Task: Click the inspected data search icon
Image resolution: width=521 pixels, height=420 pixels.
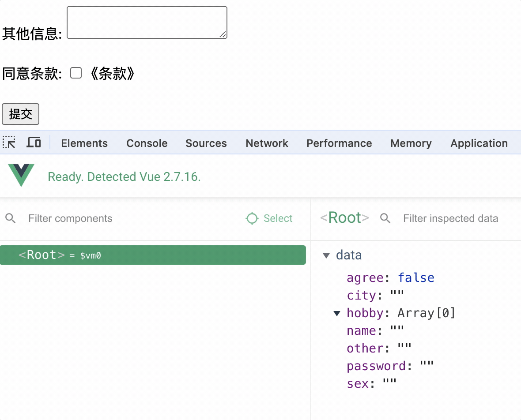Action: [x=385, y=218]
